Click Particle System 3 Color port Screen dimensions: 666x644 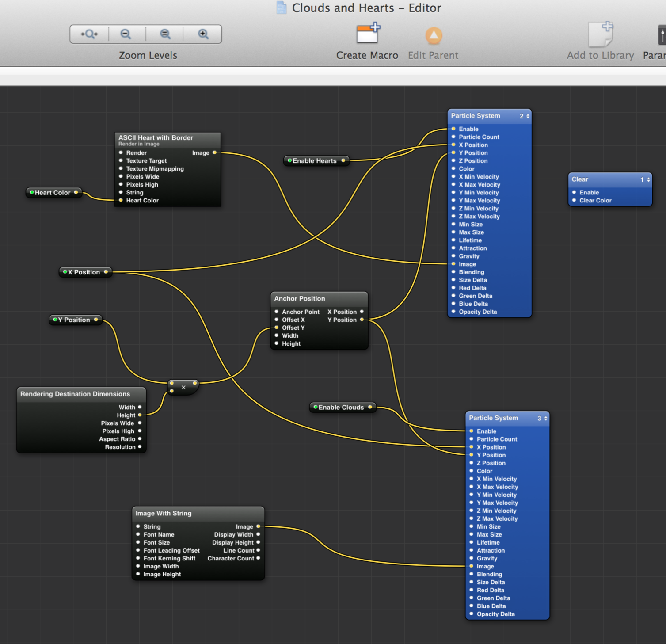[472, 471]
